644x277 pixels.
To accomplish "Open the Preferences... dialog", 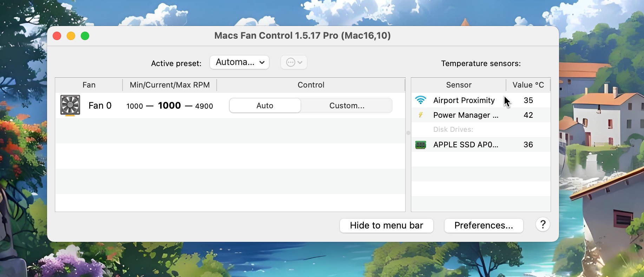I will (484, 225).
